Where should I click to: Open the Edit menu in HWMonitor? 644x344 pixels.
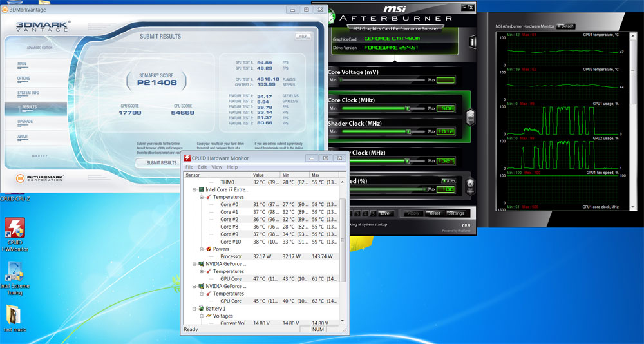pos(202,167)
